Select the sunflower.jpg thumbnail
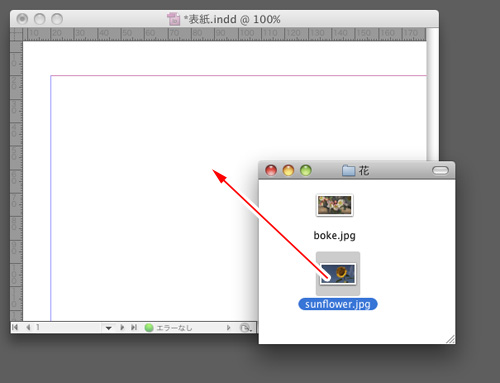500x383 pixels. click(338, 274)
